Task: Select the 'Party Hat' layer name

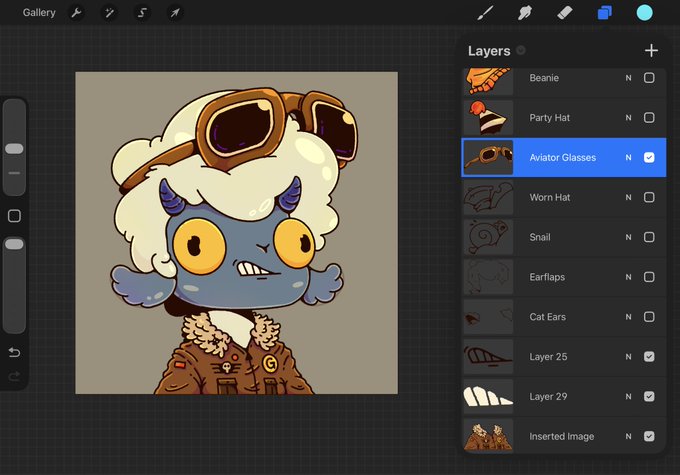Action: pyautogui.click(x=549, y=118)
